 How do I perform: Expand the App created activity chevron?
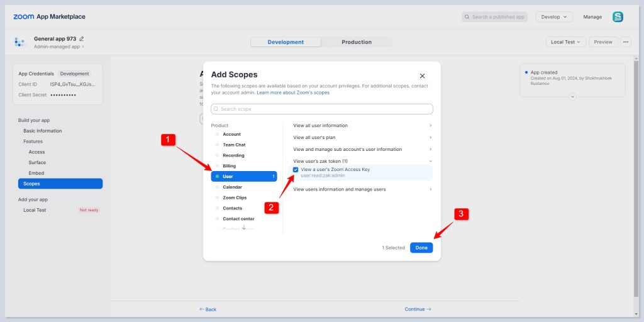click(572, 96)
